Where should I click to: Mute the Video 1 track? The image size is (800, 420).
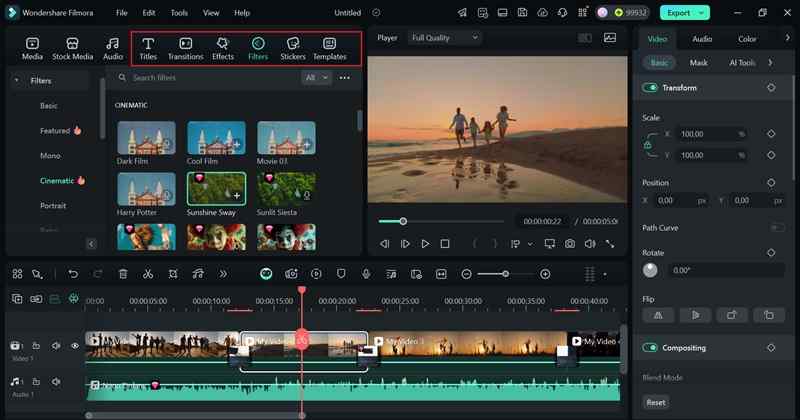point(56,346)
